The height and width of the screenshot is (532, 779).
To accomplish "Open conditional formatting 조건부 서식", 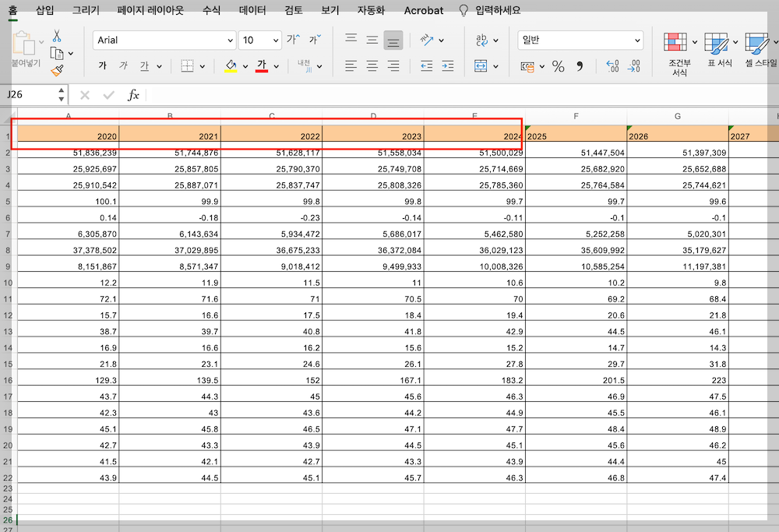I will 679,55.
